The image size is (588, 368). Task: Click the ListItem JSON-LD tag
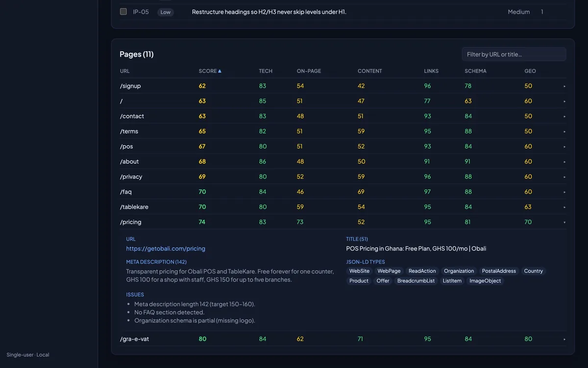click(x=452, y=281)
